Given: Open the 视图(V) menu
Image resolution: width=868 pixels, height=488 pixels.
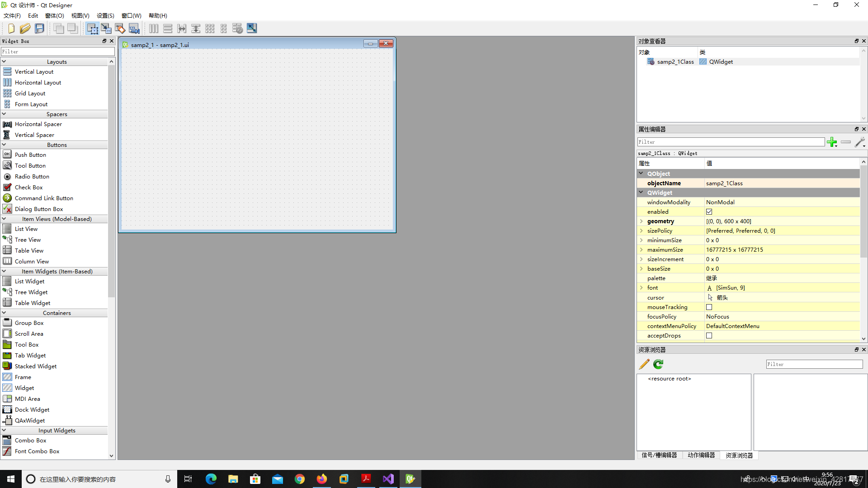Looking at the screenshot, I should pyautogui.click(x=80, y=16).
